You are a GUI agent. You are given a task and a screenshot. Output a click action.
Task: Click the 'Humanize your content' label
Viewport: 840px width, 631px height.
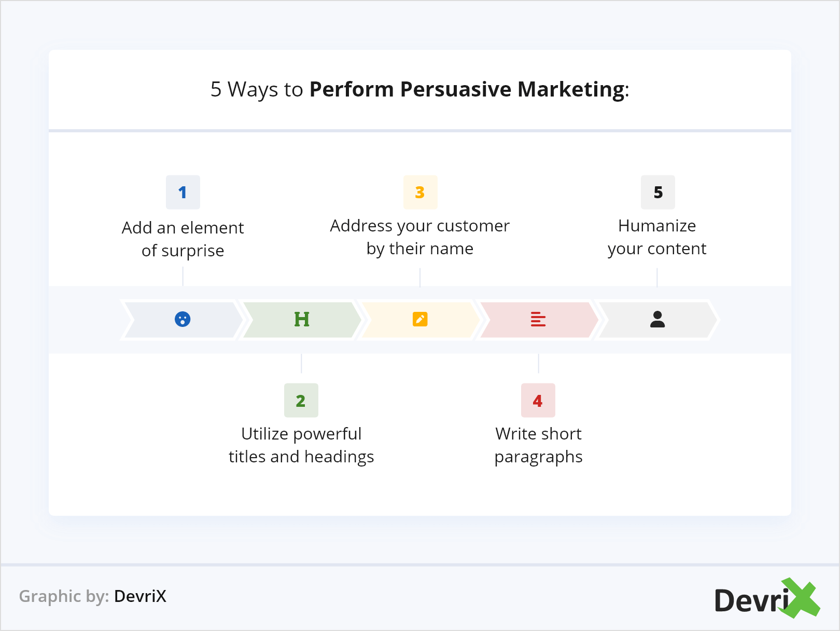[x=657, y=237]
